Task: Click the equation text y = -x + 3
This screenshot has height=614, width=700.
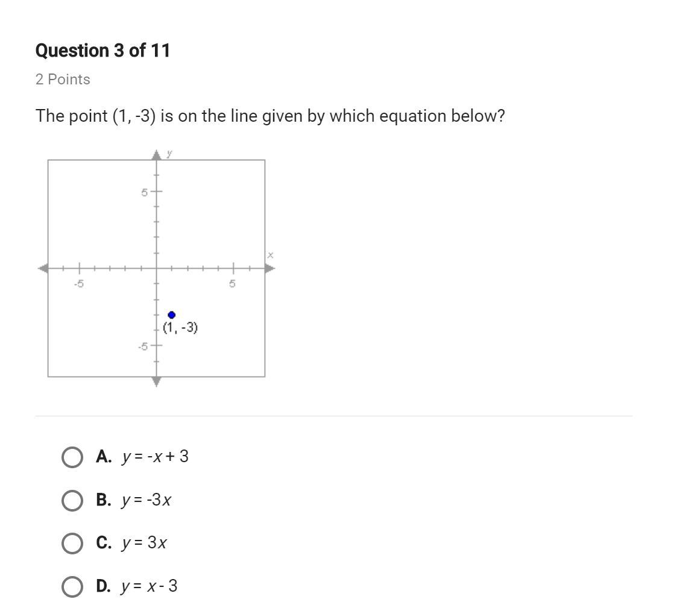Action: tap(155, 457)
